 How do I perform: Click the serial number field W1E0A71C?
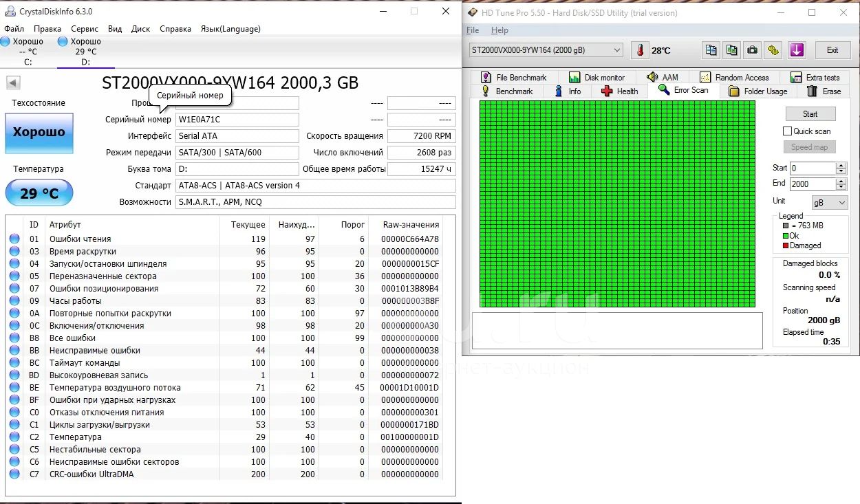(237, 120)
